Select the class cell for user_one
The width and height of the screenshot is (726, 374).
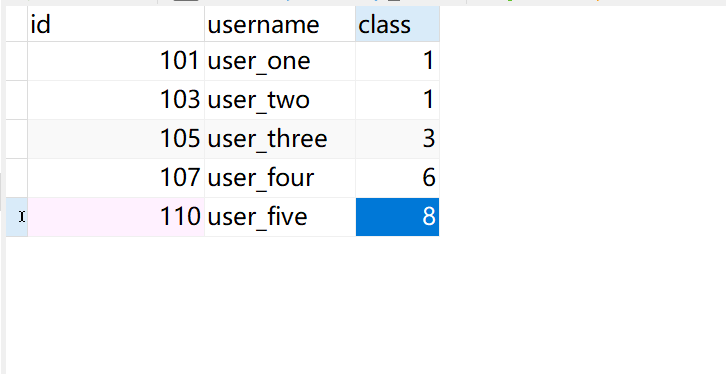pos(397,61)
